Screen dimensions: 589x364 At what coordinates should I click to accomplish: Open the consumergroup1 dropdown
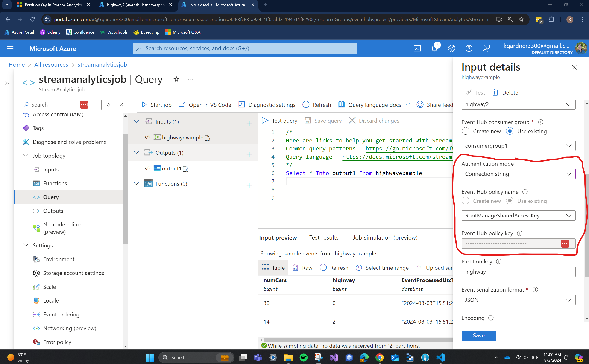[518, 146]
